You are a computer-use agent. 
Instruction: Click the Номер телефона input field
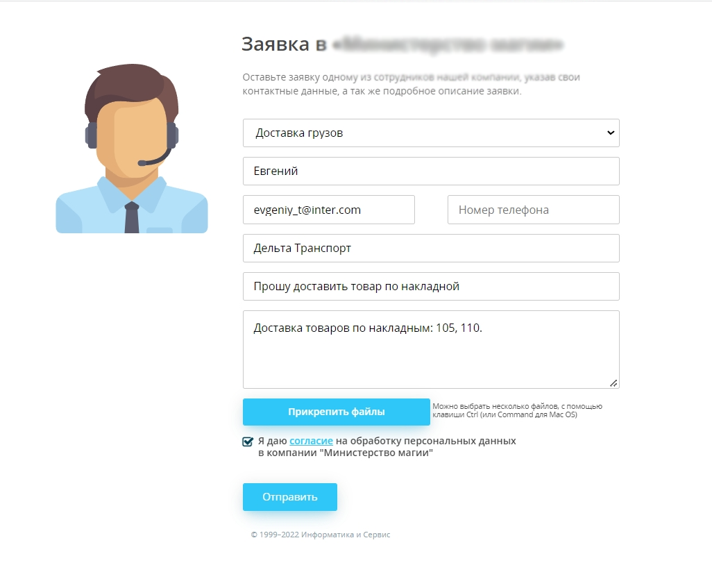click(x=534, y=210)
